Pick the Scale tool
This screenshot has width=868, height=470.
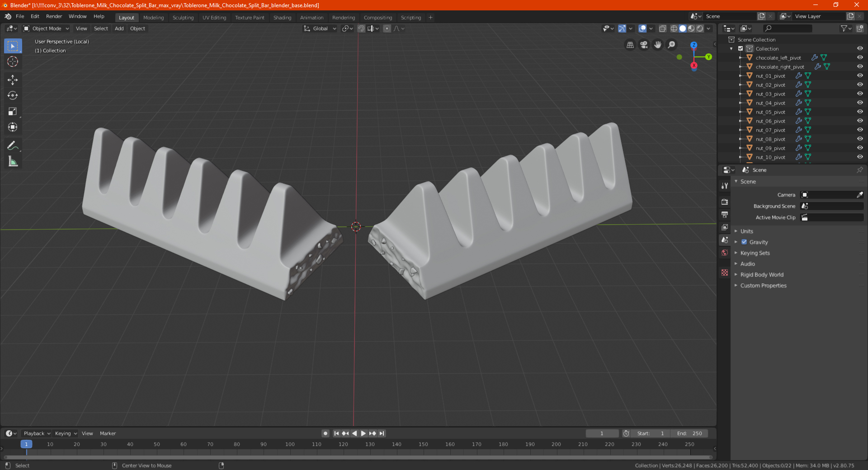click(13, 112)
